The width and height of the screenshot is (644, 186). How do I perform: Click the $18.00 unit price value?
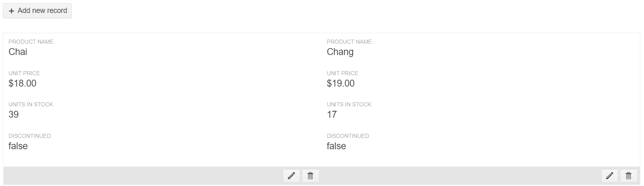tap(22, 83)
